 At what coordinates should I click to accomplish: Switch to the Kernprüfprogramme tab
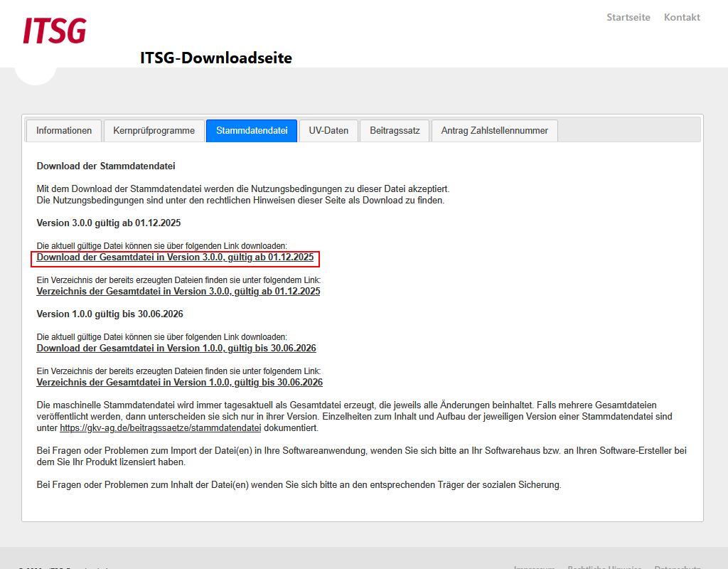(154, 131)
